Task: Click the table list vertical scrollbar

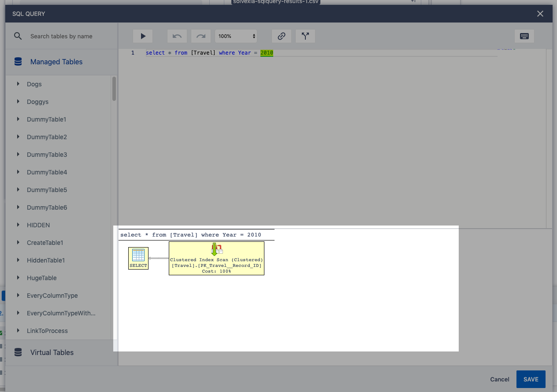Action: pos(114,89)
